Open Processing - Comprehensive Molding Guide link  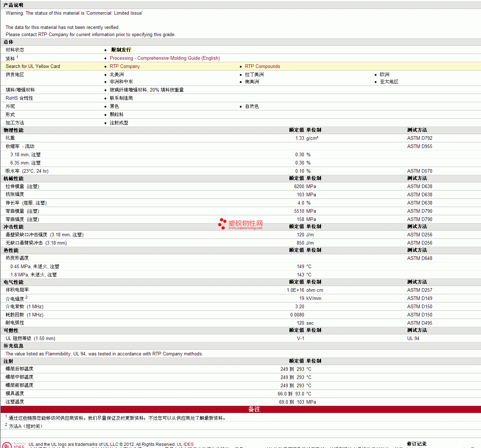click(165, 58)
